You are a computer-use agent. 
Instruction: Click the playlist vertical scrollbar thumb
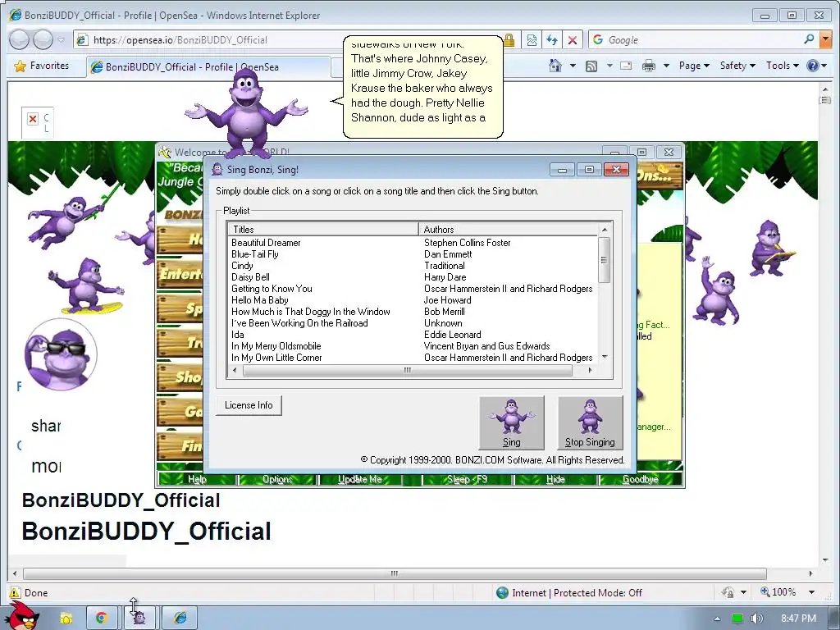point(605,260)
